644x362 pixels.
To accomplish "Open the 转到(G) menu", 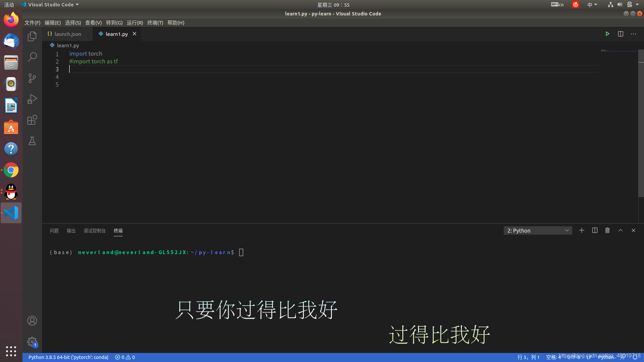I will (x=114, y=23).
